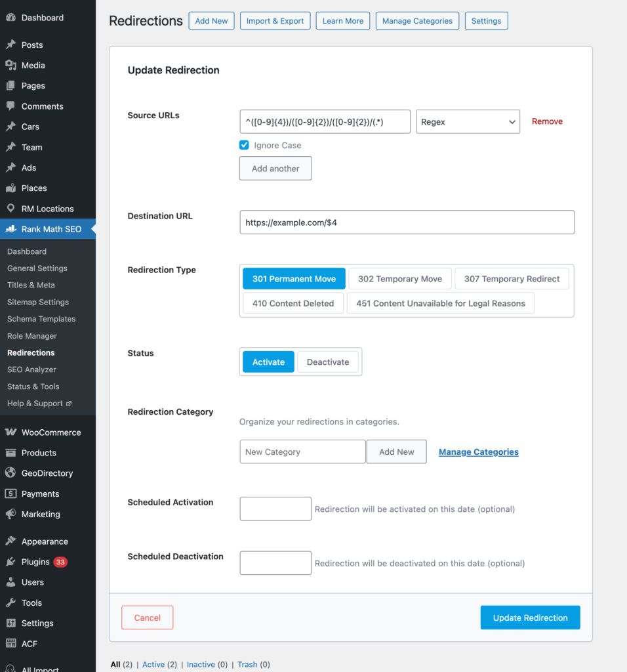Set status to Deactivate
The image size is (627, 672).
pyautogui.click(x=328, y=362)
